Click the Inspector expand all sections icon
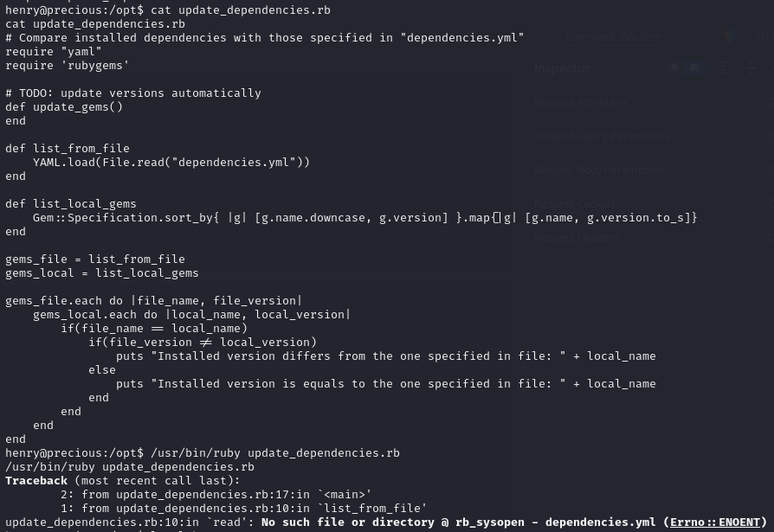This screenshot has height=532, width=774. point(724,67)
